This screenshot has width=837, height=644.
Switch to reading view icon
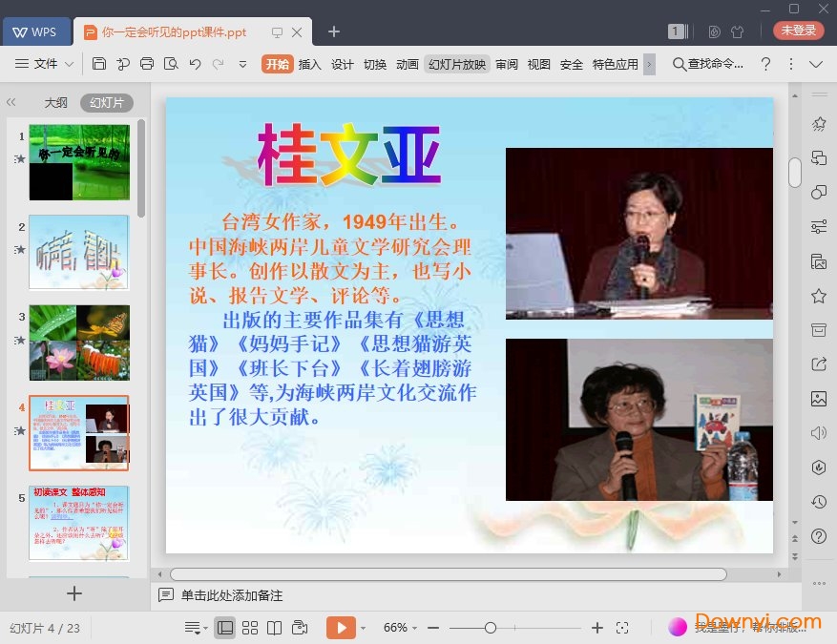point(274,628)
